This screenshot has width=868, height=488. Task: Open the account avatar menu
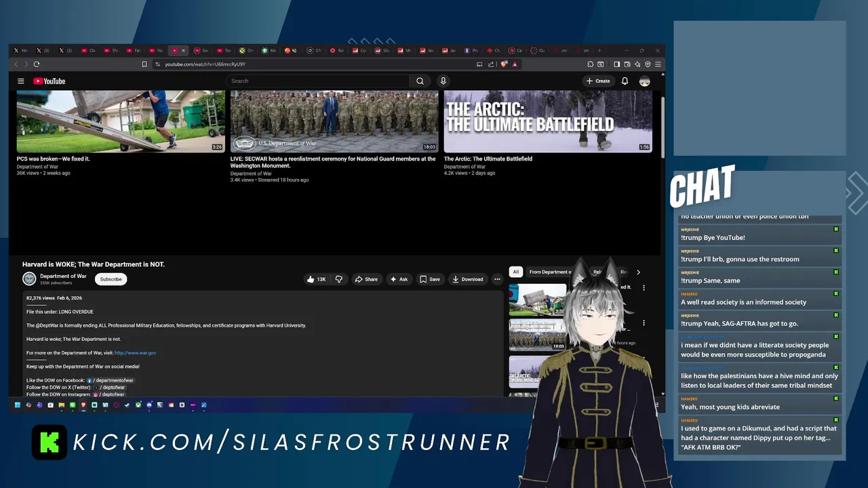click(644, 81)
